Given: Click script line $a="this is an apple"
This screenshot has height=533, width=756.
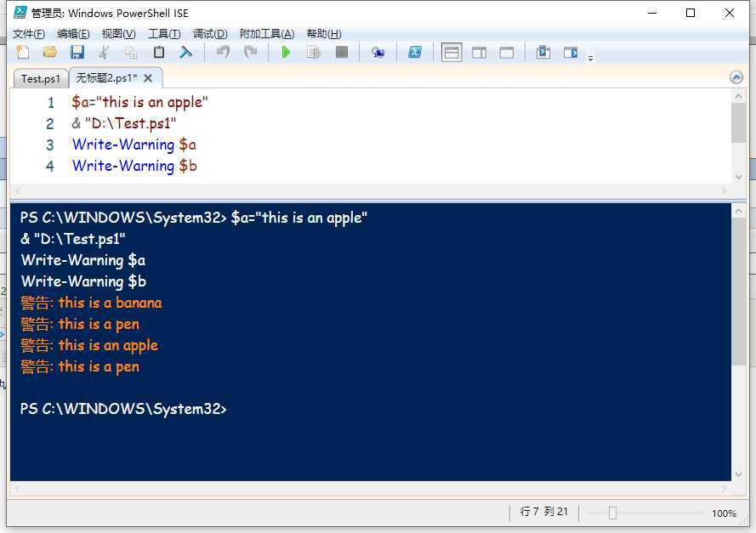Looking at the screenshot, I should click(x=139, y=102).
